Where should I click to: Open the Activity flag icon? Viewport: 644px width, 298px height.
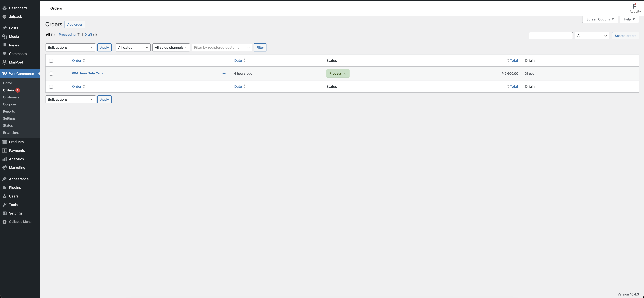pos(635,6)
